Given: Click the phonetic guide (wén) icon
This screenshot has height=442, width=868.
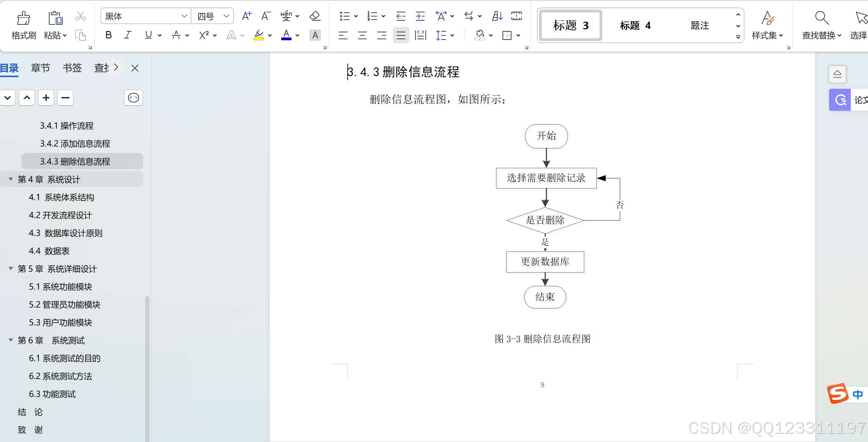Looking at the screenshot, I should click(286, 16).
